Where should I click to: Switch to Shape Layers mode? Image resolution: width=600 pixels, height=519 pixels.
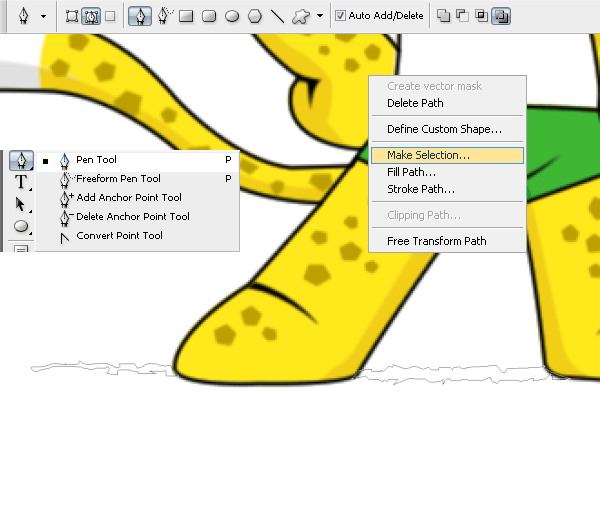pyautogui.click(x=72, y=16)
